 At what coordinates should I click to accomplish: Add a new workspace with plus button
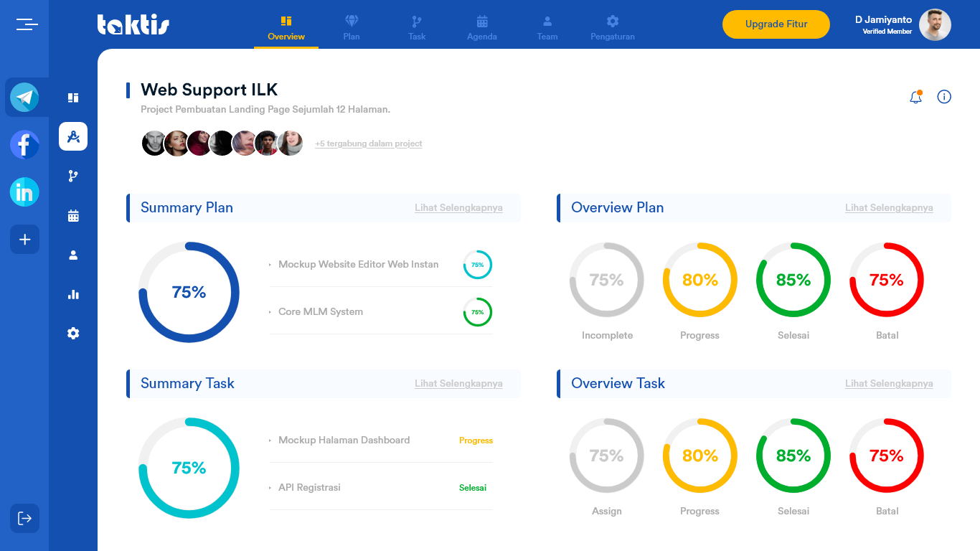point(24,239)
